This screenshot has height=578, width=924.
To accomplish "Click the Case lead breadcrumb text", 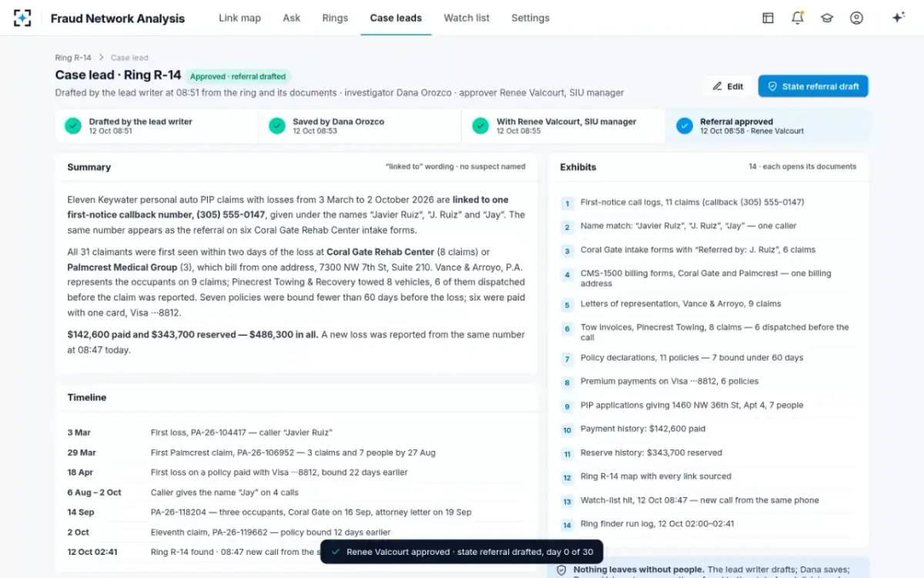I will (129, 58).
